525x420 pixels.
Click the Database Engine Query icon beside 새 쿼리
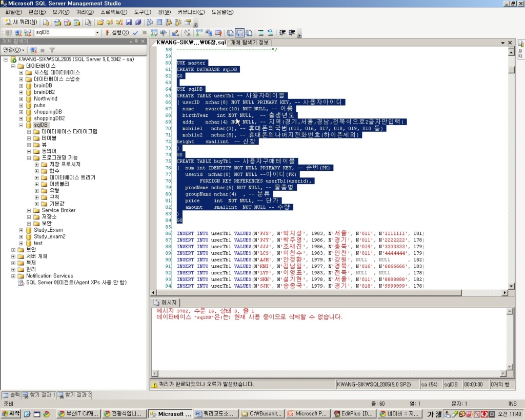click(x=46, y=22)
